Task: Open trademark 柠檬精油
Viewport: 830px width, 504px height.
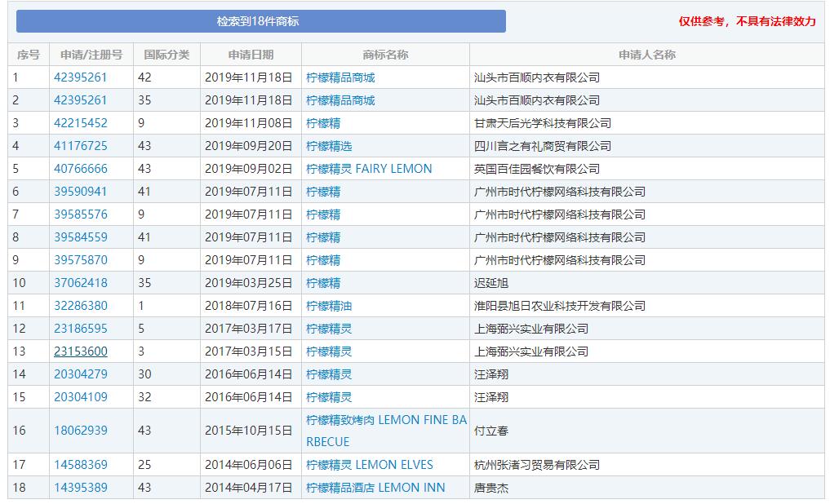Action: click(x=329, y=306)
